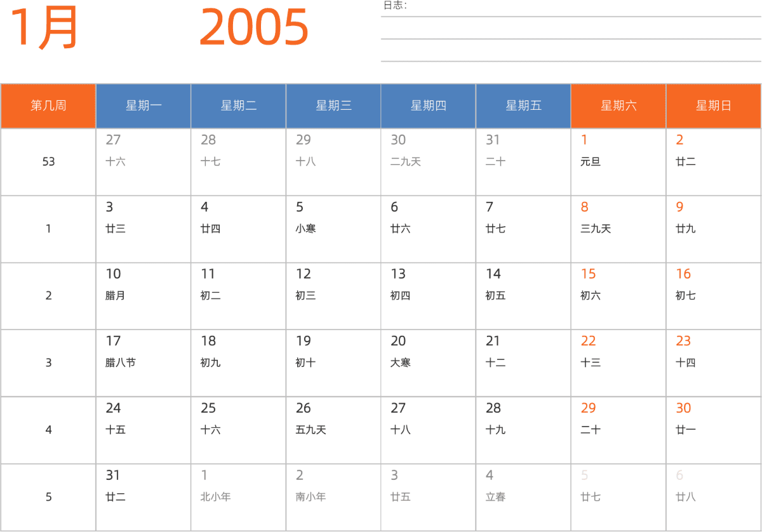Image resolution: width=762 pixels, height=532 pixels.
Task: Select date 12 labeled 初三
Action: pyautogui.click(x=333, y=296)
